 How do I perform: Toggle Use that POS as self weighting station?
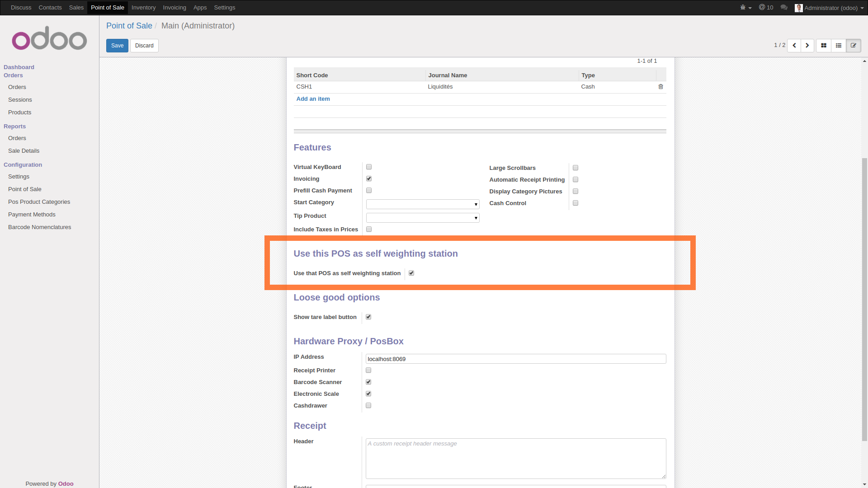click(x=411, y=273)
